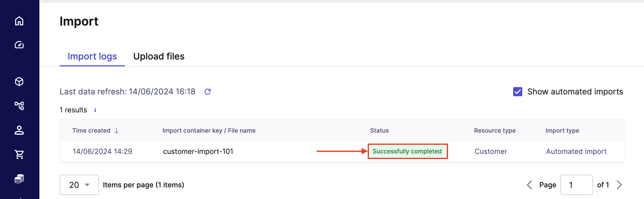
Task: Click the page number input field
Action: click(576, 185)
